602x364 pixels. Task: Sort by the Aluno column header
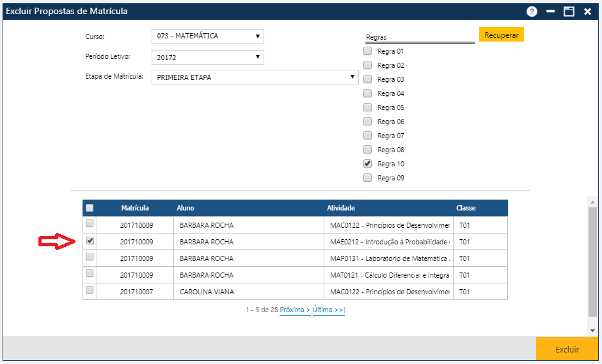tap(186, 208)
